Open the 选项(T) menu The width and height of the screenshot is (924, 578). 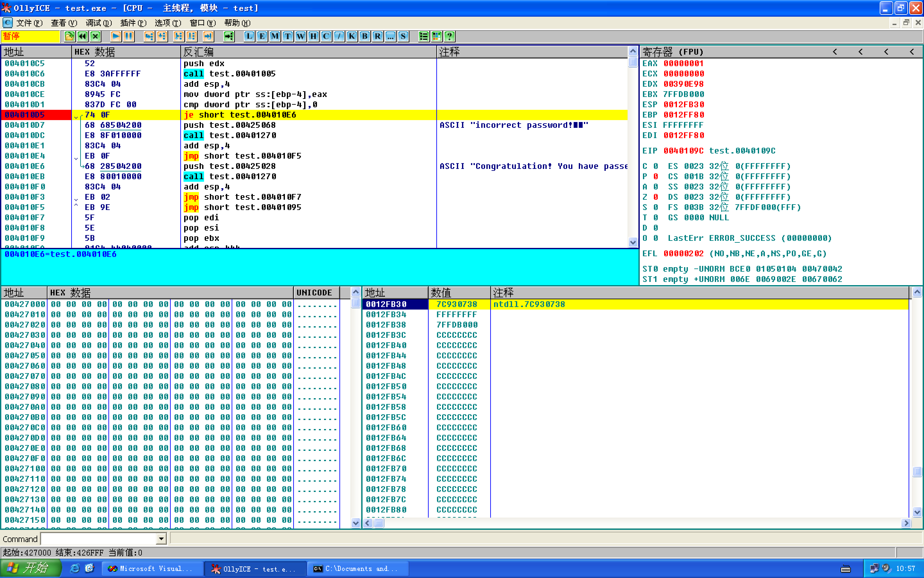168,23
